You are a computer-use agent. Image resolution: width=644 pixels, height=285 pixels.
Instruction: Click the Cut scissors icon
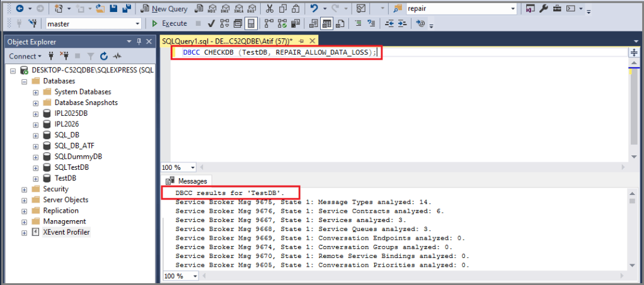pyautogui.click(x=270, y=9)
